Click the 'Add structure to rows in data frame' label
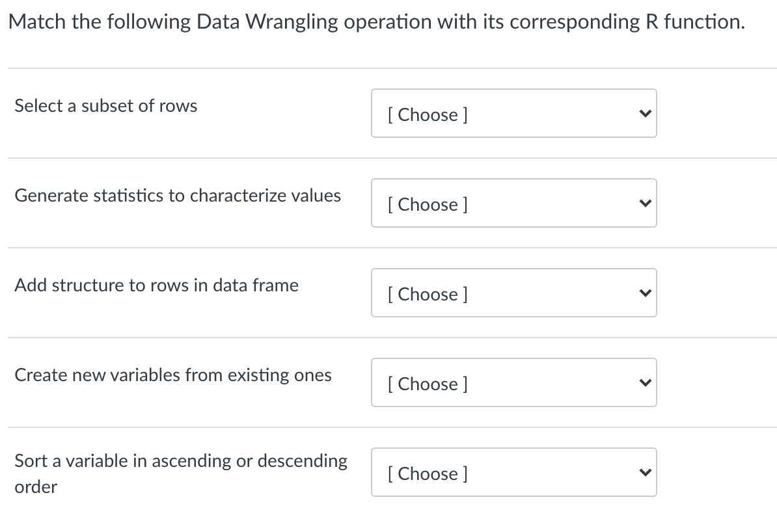Image resolution: width=777 pixels, height=532 pixels. (157, 285)
